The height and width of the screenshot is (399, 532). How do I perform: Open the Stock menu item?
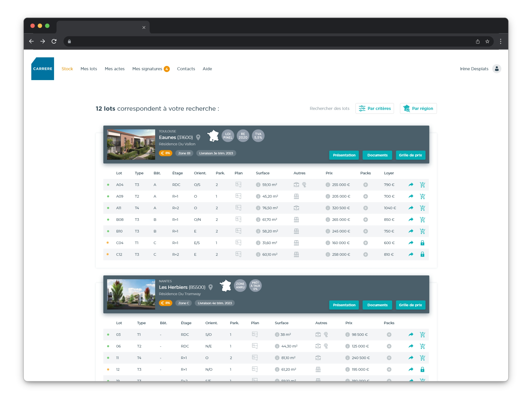click(67, 69)
